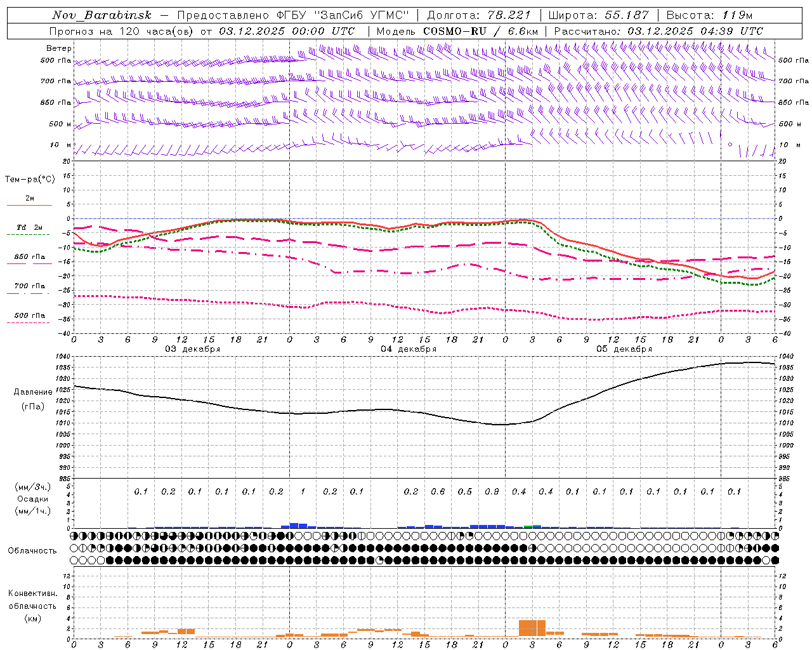Click the tallest orange convective cloud bar
Screen dimensions: 812x650
532,628
